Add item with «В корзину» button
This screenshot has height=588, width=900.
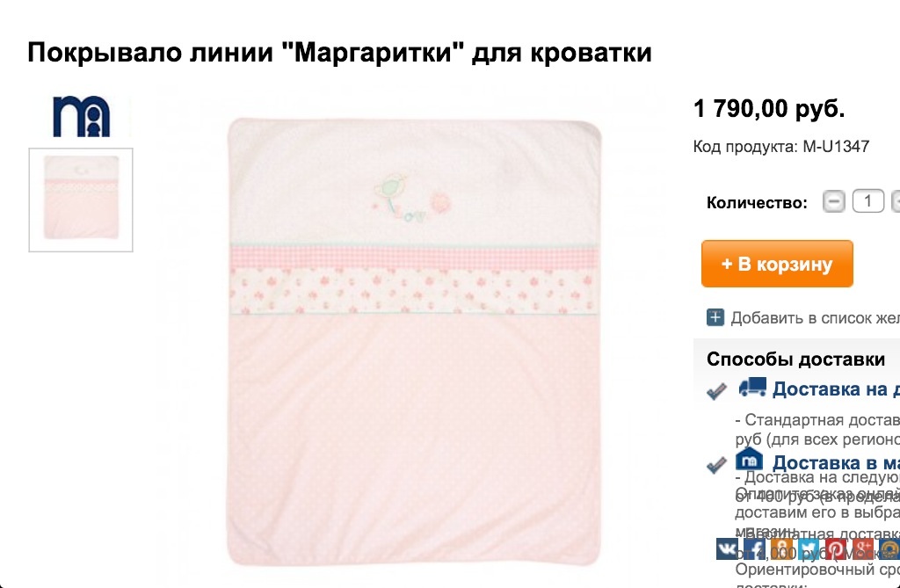pyautogui.click(x=777, y=264)
